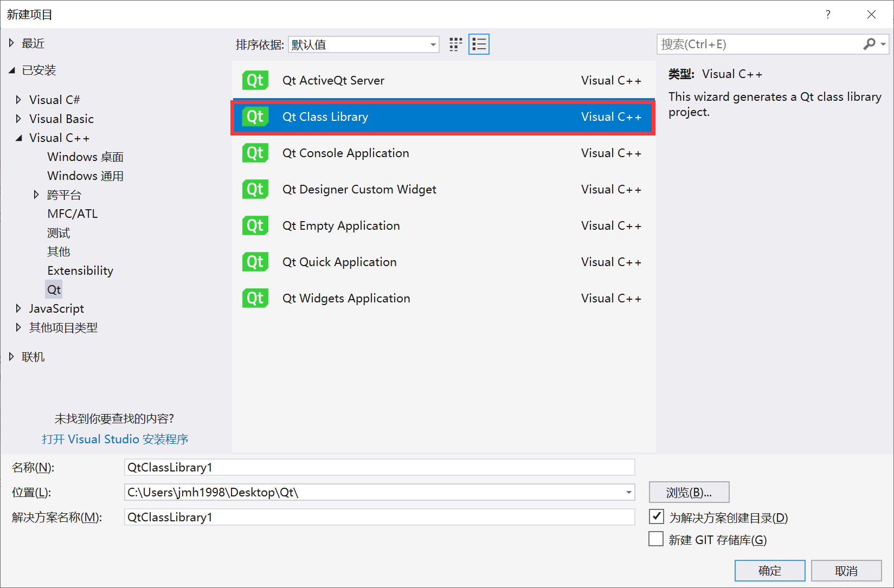
Task: Open the sort by dropdown
Action: coord(433,44)
